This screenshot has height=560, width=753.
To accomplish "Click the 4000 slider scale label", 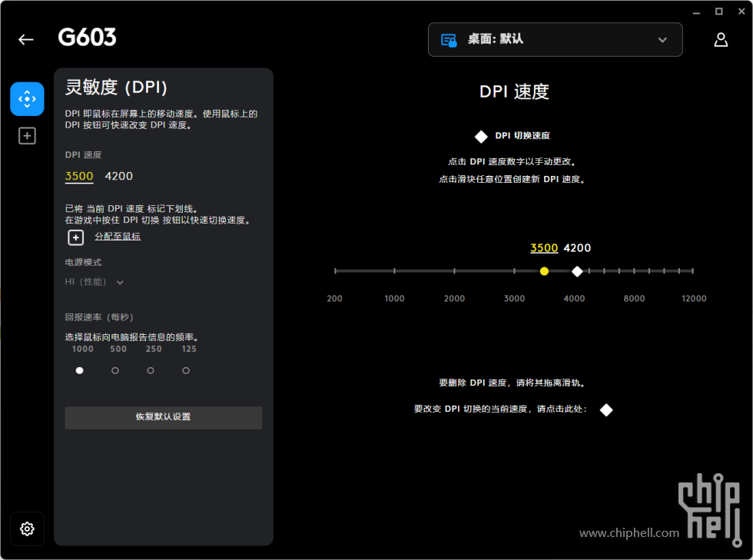I will point(574,298).
